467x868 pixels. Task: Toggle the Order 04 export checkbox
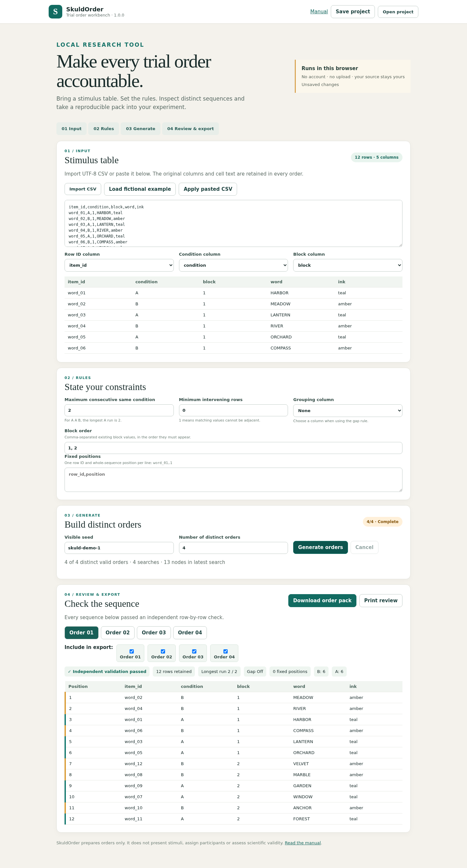tap(226, 651)
